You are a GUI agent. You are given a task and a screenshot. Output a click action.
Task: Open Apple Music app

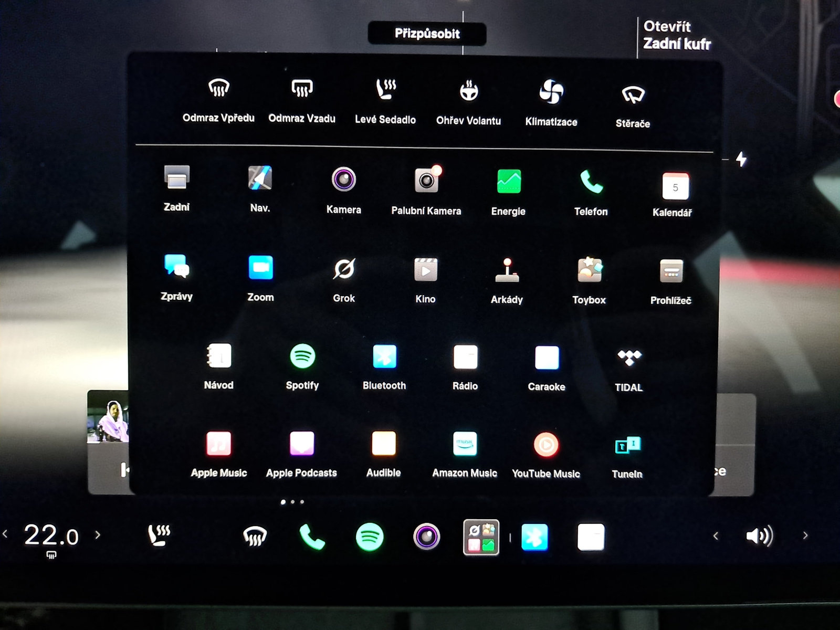[218, 454]
